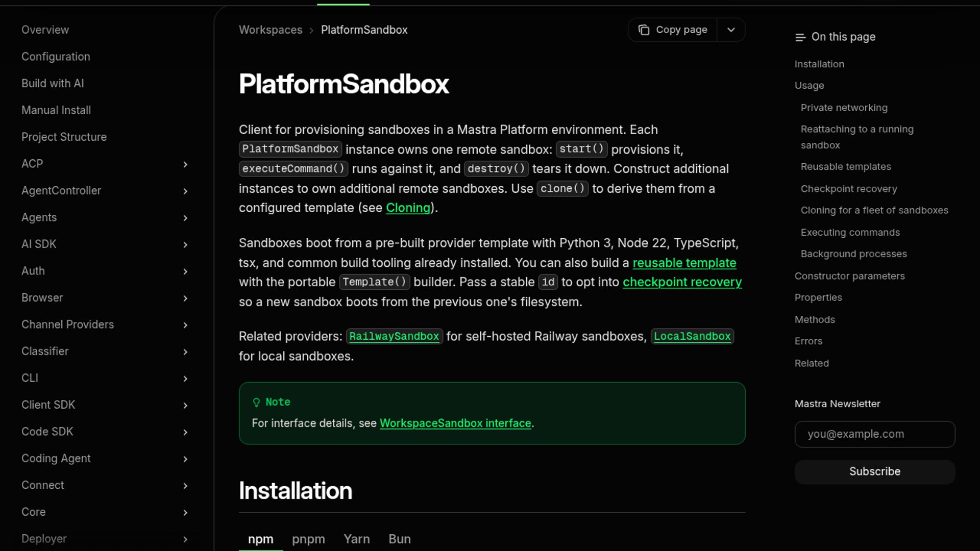Image resolution: width=980 pixels, height=551 pixels.
Task: Click the Workspaces breadcrumb
Action: click(271, 30)
